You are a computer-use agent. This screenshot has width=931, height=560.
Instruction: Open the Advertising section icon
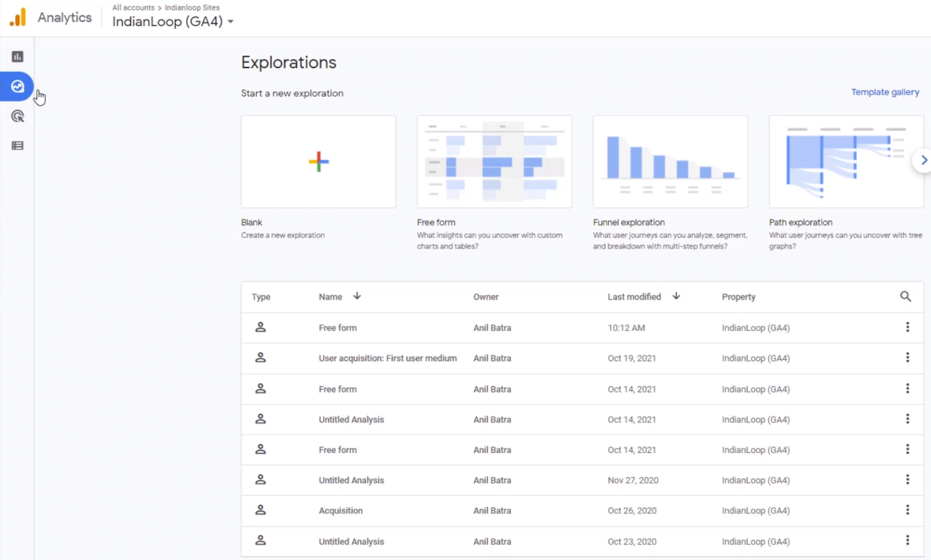coord(17,116)
